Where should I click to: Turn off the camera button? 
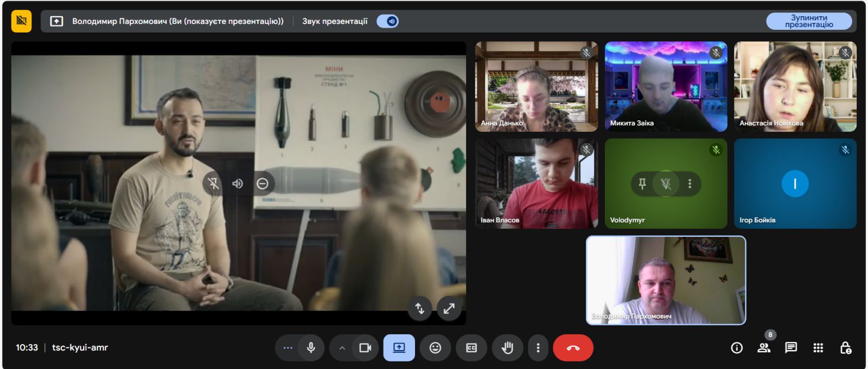coord(365,348)
